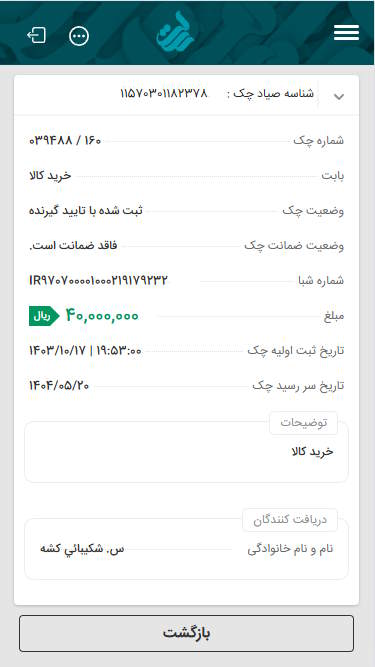Click the بازگشت button
This screenshot has height=667, width=375.
pyautogui.click(x=186, y=633)
